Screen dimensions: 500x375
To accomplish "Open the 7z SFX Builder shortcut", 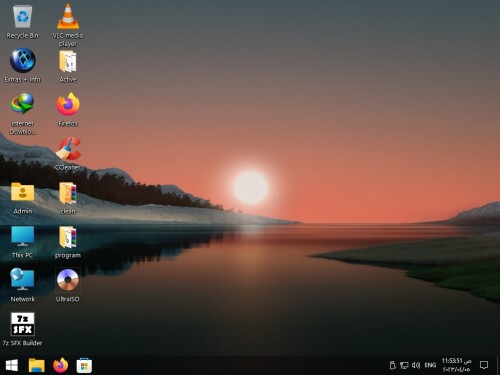I will [22, 329].
